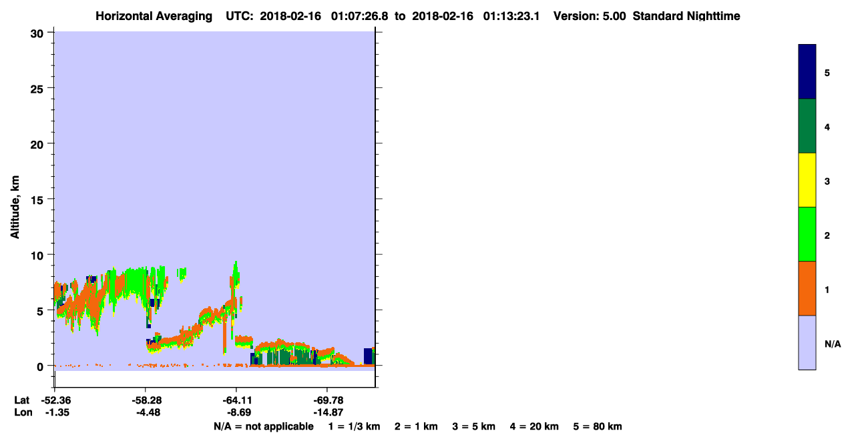Click the latitude value -52.36
The width and height of the screenshot is (868, 445).
pyautogui.click(x=55, y=400)
